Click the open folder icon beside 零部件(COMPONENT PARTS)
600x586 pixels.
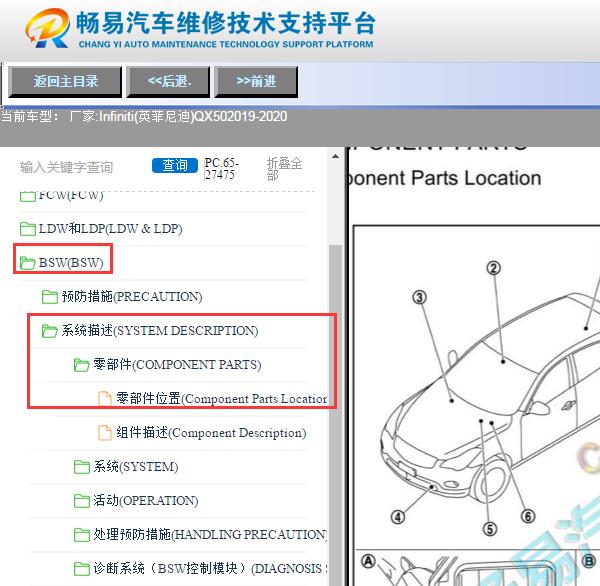pyautogui.click(x=82, y=365)
